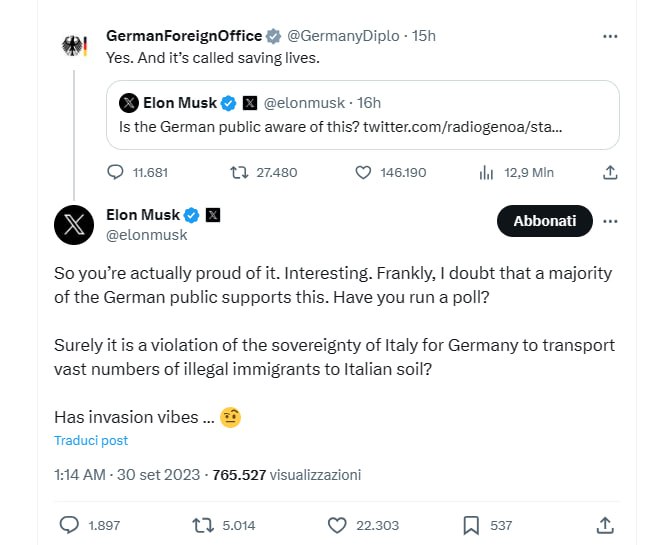Viewport: 661px width, 545px height.
Task: Click Traduci post translation link
Action: pos(91,440)
